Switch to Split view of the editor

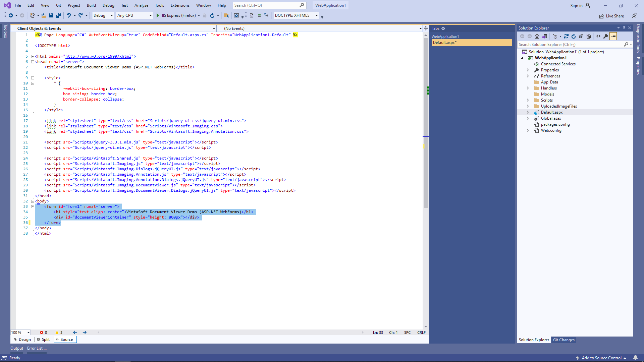(45, 339)
